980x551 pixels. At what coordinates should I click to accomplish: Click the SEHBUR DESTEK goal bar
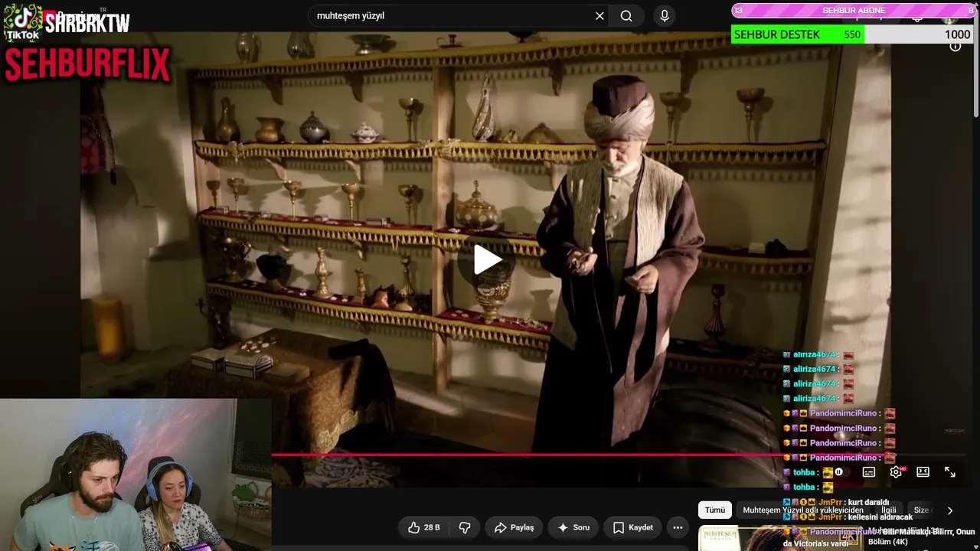(x=853, y=34)
